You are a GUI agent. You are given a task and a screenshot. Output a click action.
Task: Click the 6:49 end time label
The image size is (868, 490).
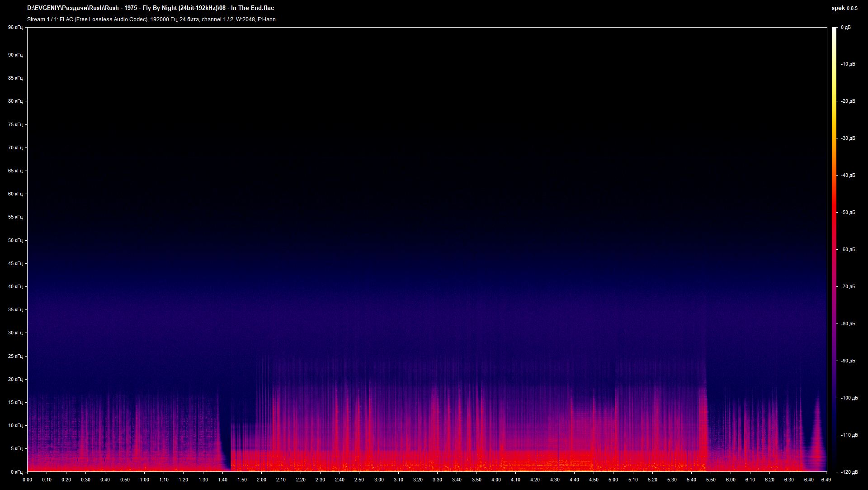826,480
